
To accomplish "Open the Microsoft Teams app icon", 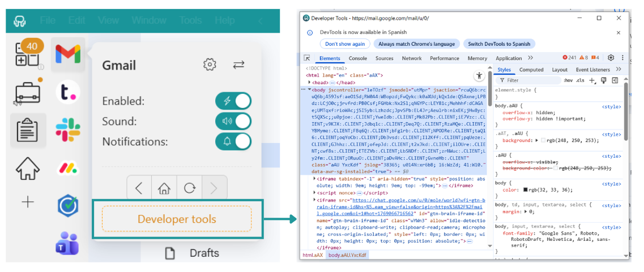I will click(67, 243).
